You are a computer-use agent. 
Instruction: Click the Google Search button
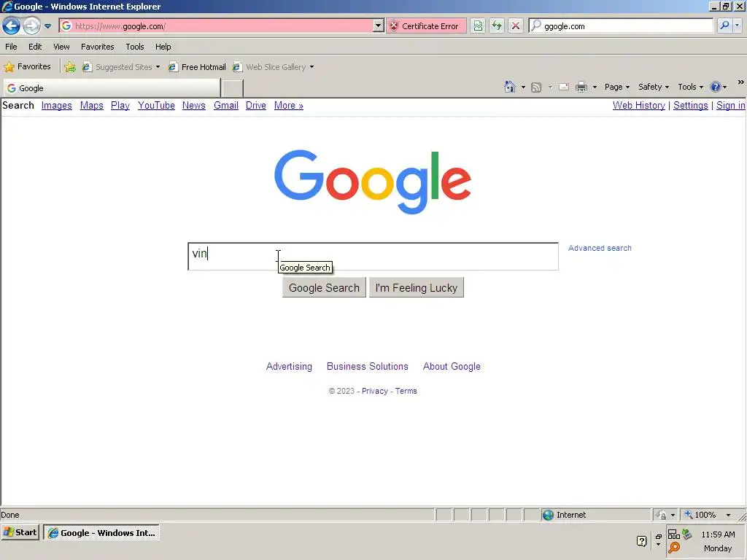pos(324,287)
